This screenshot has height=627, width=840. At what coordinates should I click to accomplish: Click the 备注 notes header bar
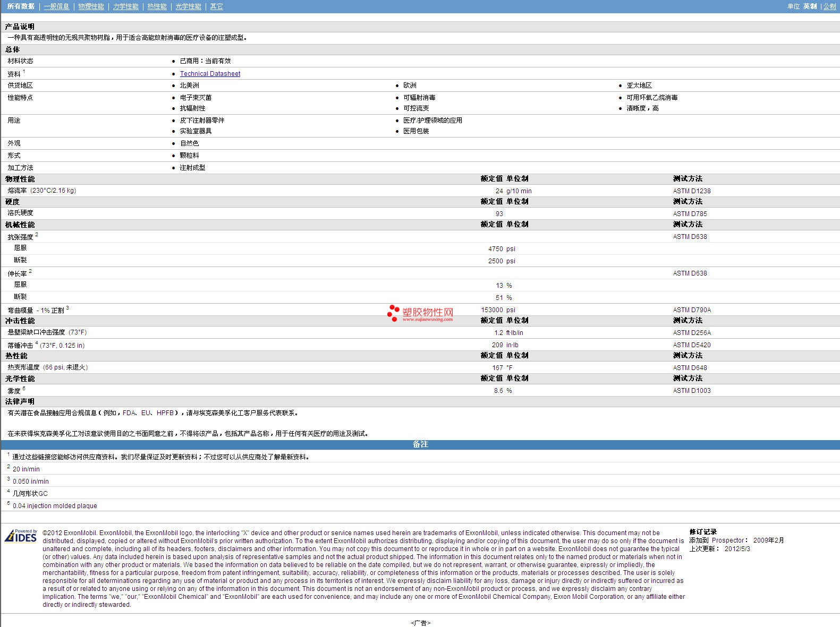tap(420, 444)
